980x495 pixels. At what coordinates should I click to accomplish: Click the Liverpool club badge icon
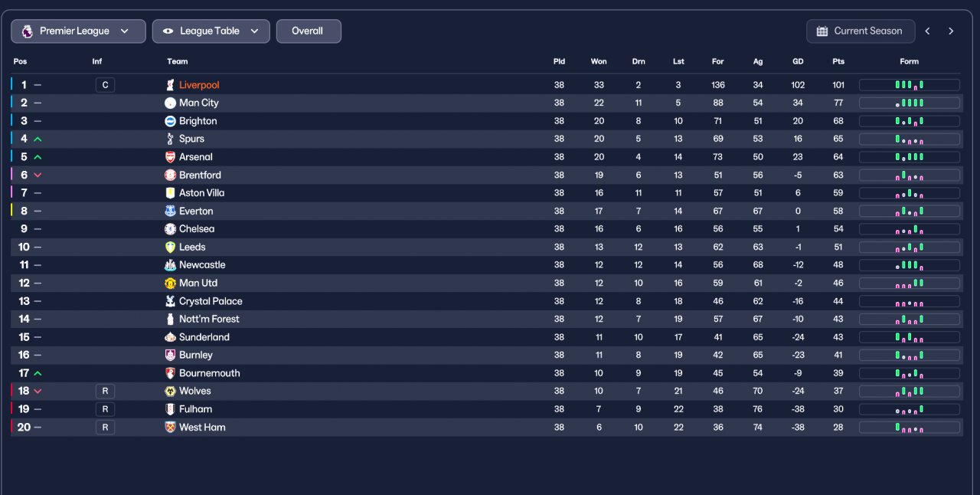[x=170, y=85]
